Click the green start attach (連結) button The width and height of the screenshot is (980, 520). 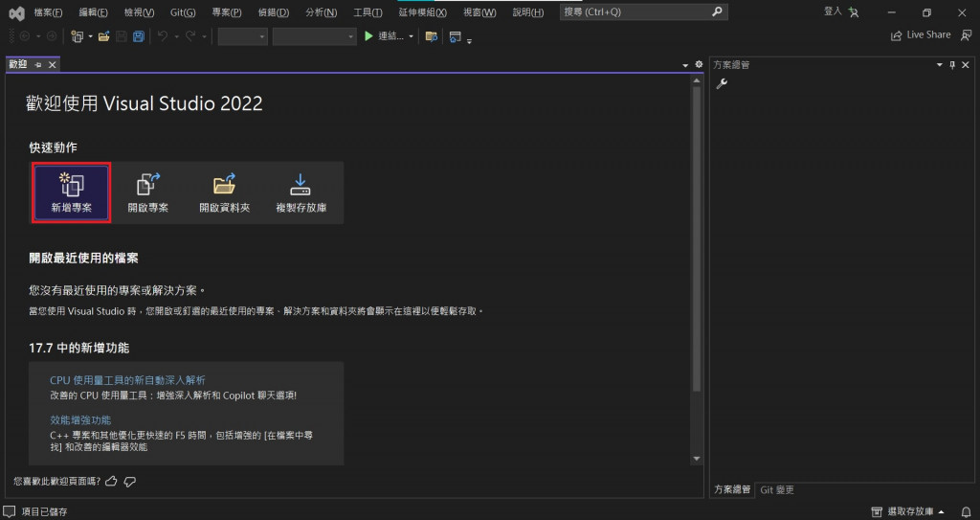pyautogui.click(x=384, y=36)
